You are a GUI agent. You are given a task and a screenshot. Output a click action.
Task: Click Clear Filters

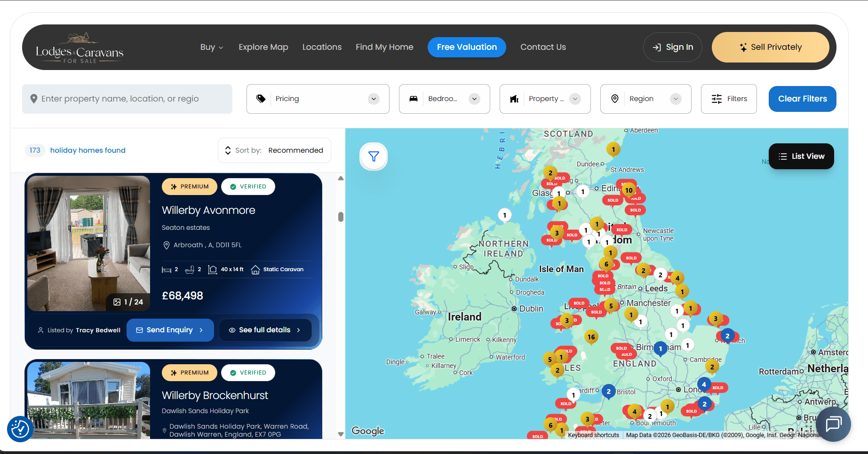(803, 99)
